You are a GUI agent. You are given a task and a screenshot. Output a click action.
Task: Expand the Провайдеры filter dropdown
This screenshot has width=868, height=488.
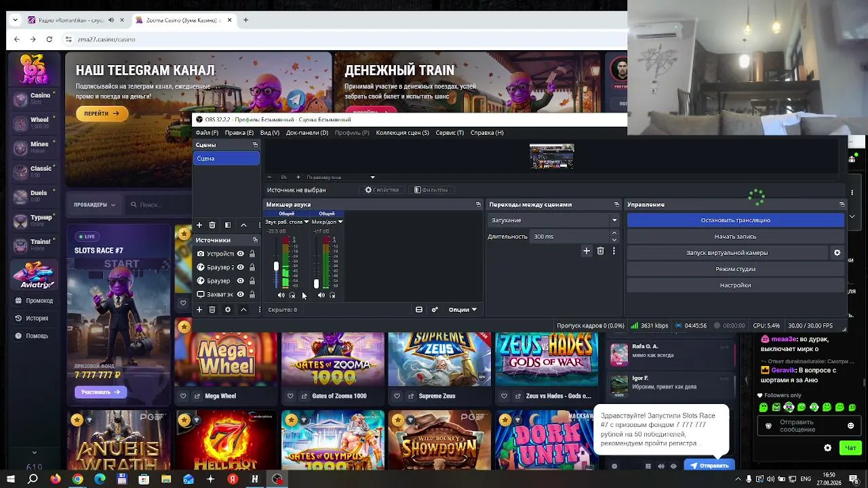click(x=94, y=205)
